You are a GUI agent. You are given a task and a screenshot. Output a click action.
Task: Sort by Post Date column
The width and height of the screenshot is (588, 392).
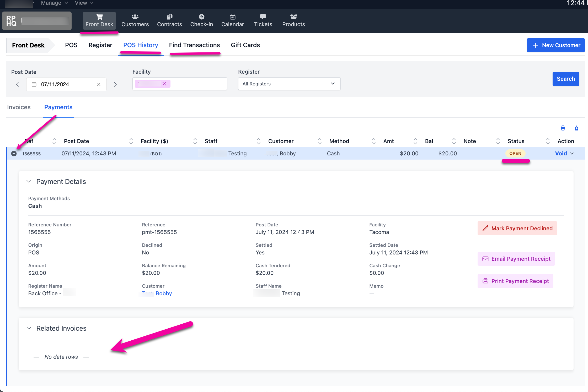click(x=131, y=141)
